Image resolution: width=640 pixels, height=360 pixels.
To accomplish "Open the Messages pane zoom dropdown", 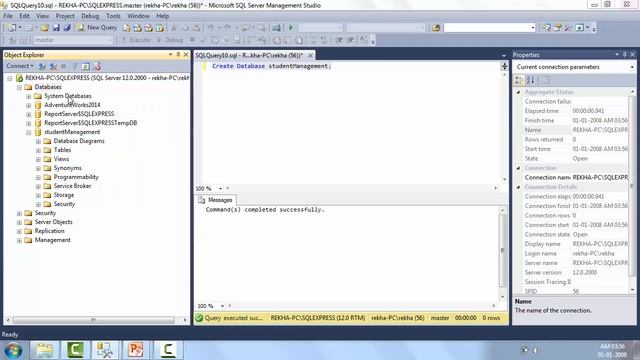I will [x=222, y=306].
